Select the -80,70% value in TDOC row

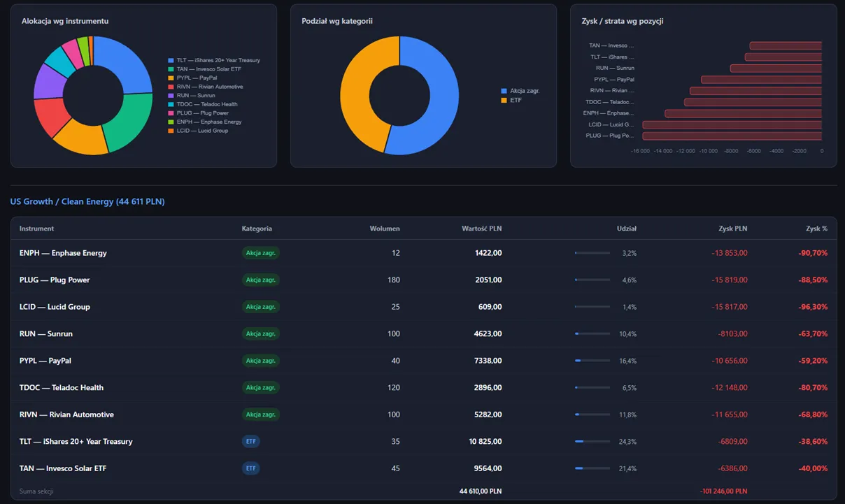coord(813,388)
